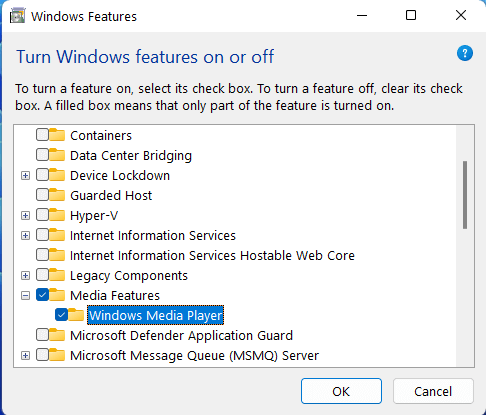Click the Cancel button
The image size is (486, 415).
point(433,391)
